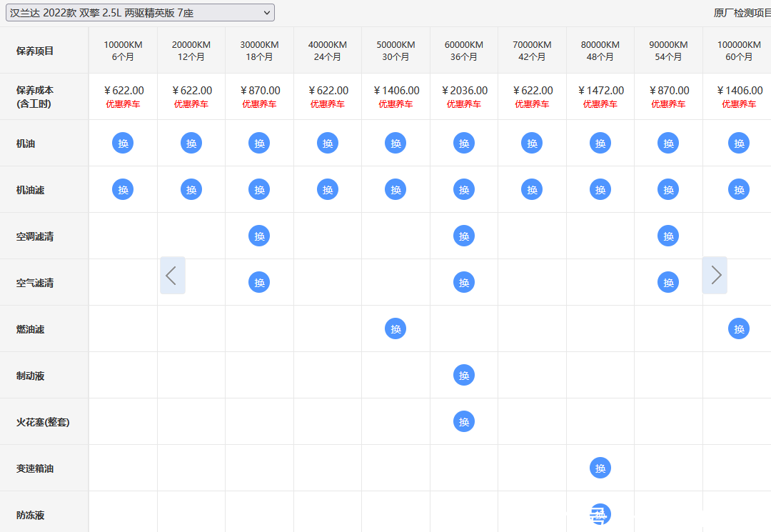Click 火花塞 replace icon under 60000KM
This screenshot has height=532, width=771.
tap(464, 421)
